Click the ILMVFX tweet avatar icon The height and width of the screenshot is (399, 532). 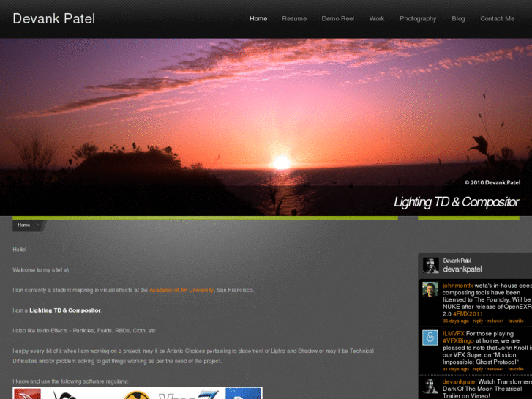(430, 338)
